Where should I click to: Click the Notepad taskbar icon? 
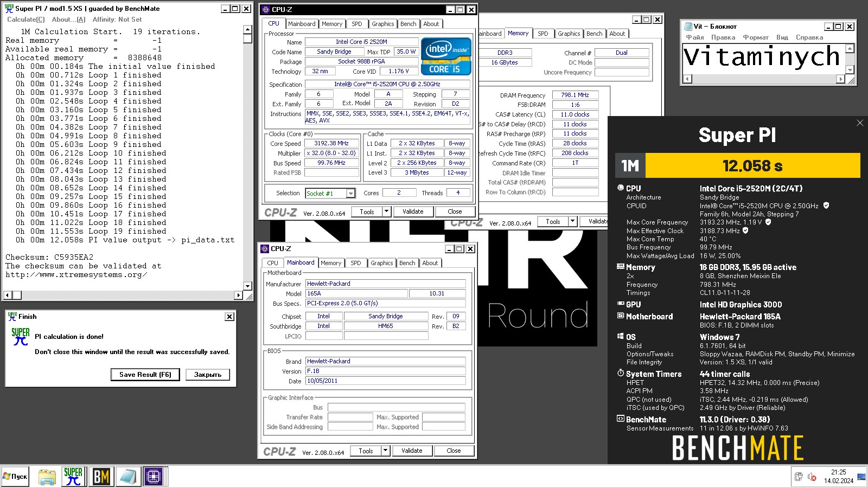click(x=127, y=477)
